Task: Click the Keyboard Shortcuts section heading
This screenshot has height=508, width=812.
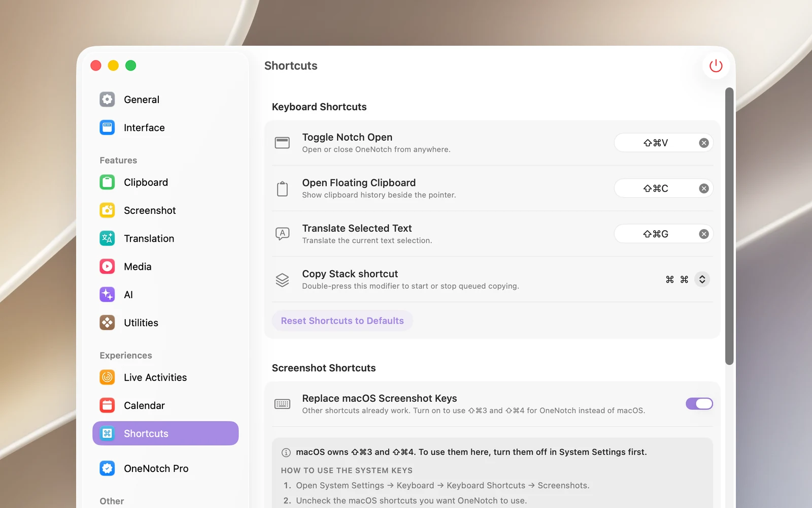Action: click(x=319, y=107)
